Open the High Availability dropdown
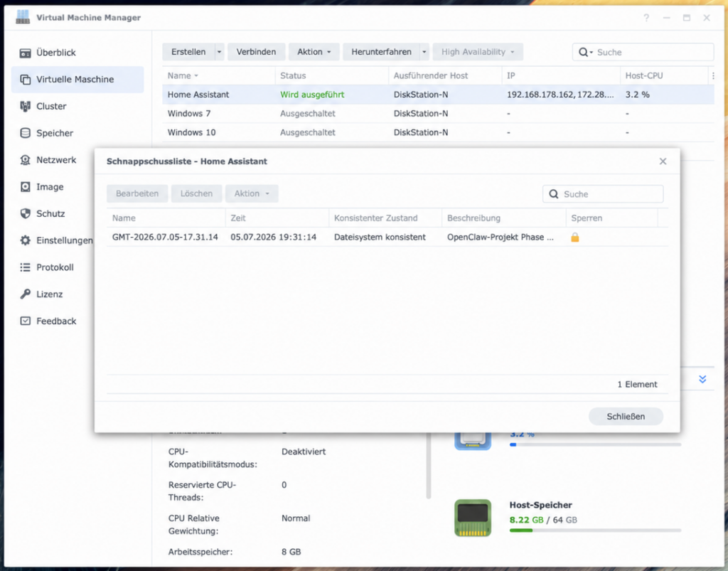 tap(478, 52)
